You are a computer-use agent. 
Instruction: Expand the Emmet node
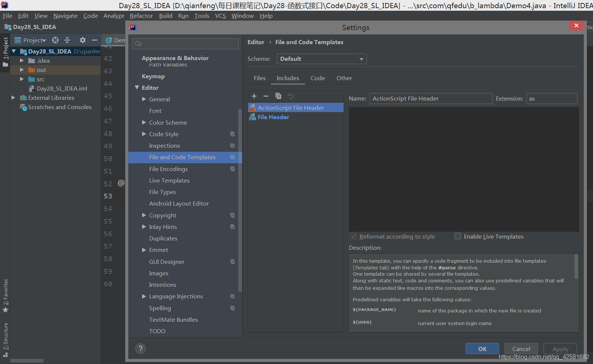pos(144,250)
